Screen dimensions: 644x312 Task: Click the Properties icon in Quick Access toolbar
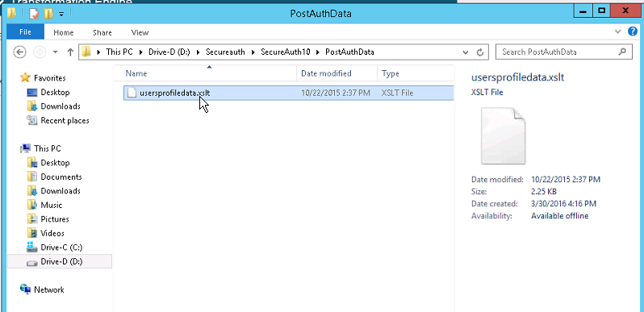pos(34,13)
